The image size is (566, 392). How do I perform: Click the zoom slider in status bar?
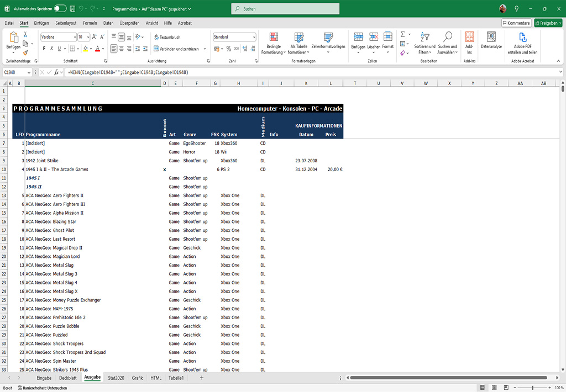(x=533, y=388)
